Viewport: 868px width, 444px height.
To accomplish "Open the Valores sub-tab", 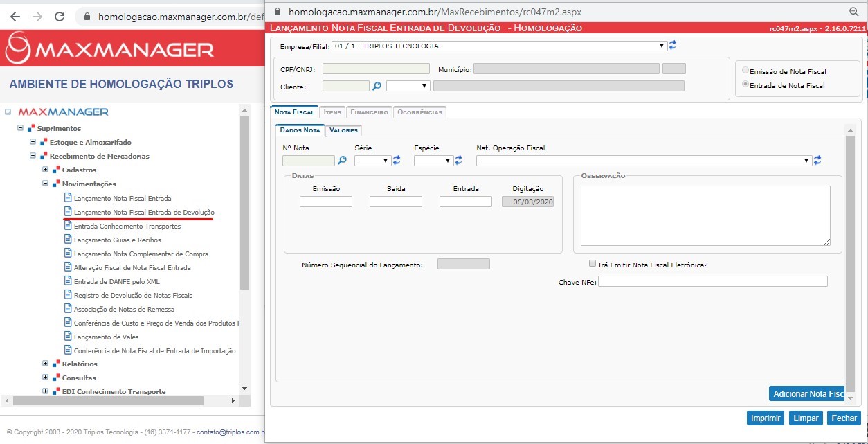I will coord(343,130).
